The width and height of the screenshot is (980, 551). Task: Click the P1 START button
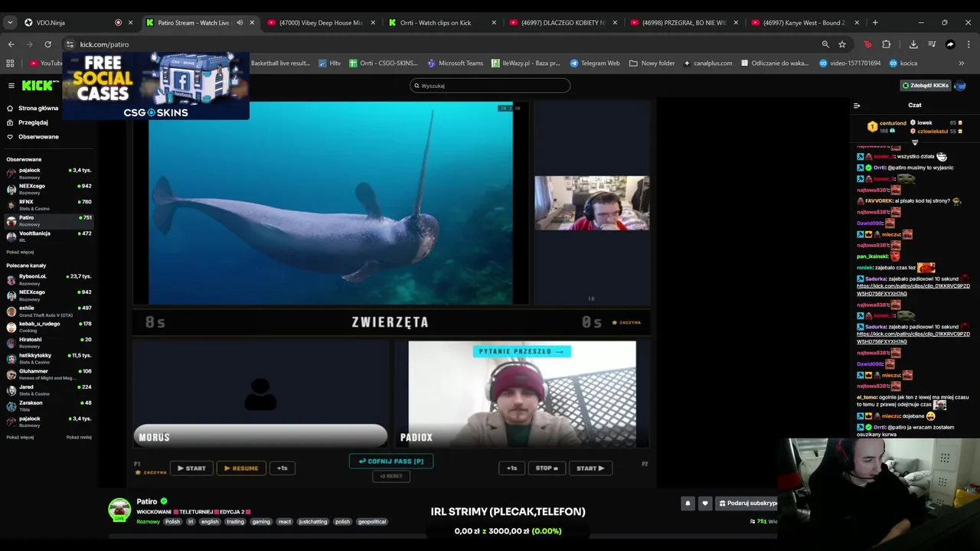(x=191, y=468)
